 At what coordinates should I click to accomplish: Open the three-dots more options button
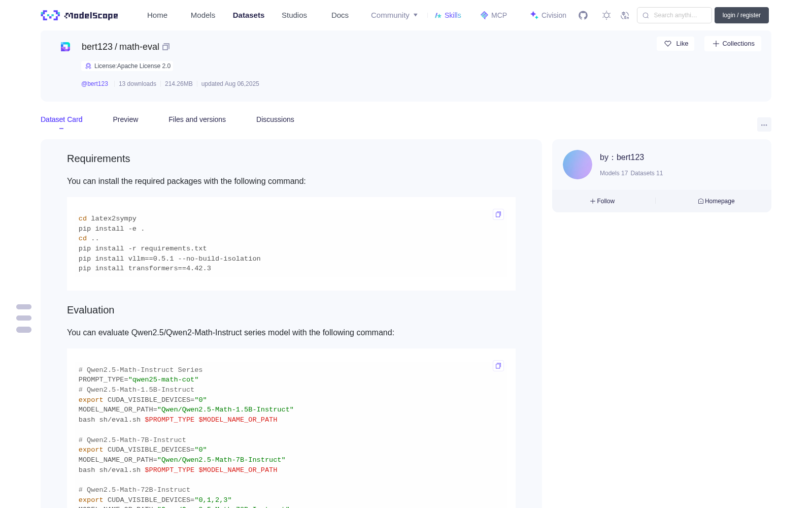[764, 124]
